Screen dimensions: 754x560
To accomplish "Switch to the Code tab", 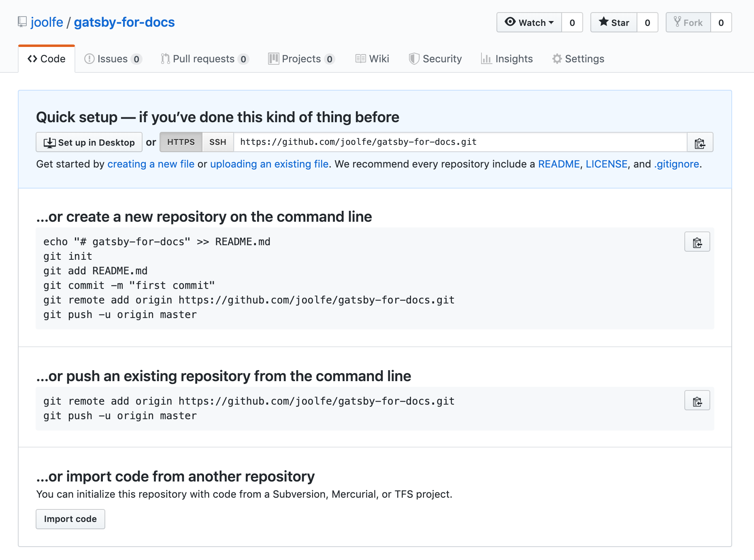I will pos(47,59).
